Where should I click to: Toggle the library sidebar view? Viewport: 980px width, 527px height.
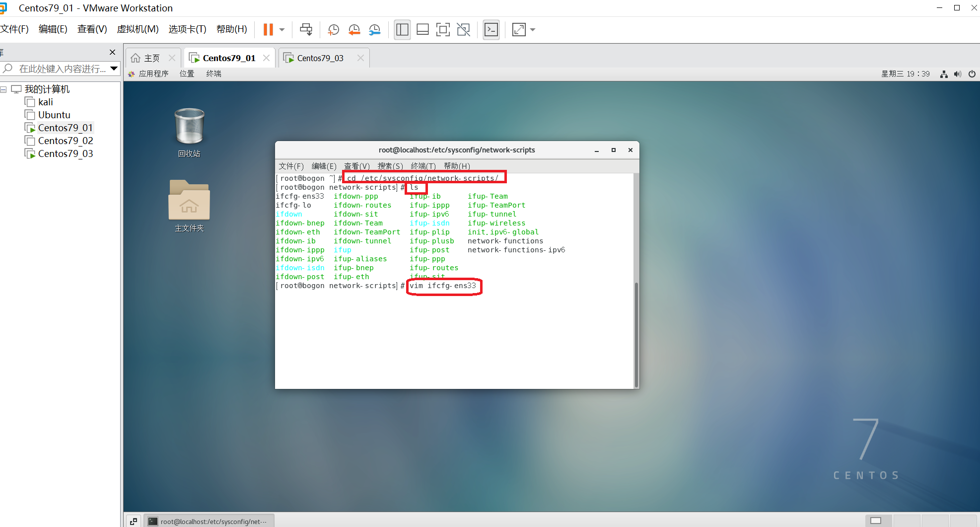point(402,30)
